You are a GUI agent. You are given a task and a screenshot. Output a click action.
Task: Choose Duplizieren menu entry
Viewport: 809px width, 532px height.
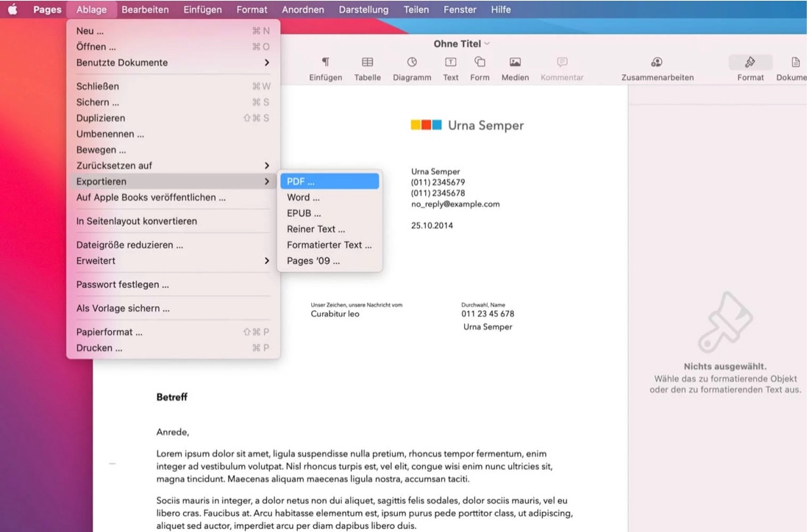pyautogui.click(x=173, y=118)
